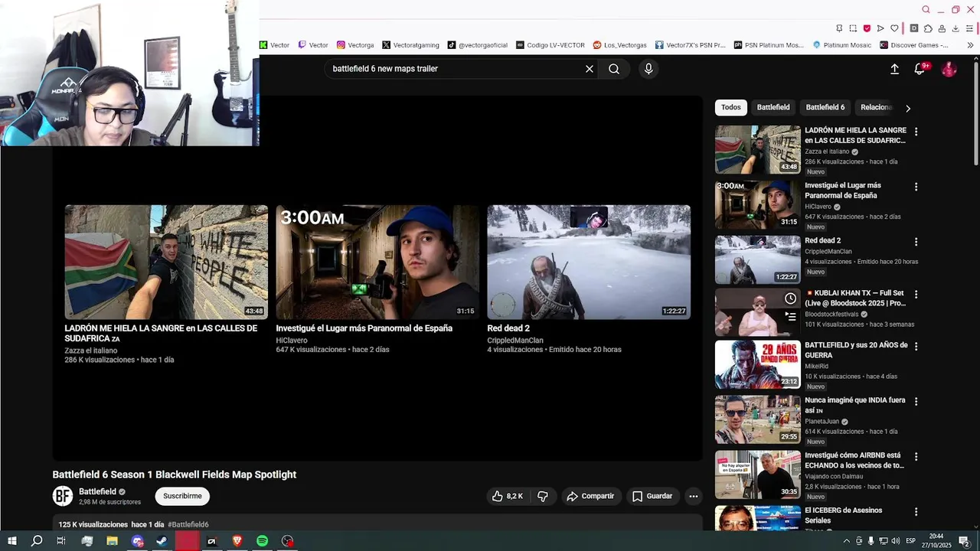The height and width of the screenshot is (551, 980).
Task: Open the browser downloads icon
Action: click(x=955, y=28)
